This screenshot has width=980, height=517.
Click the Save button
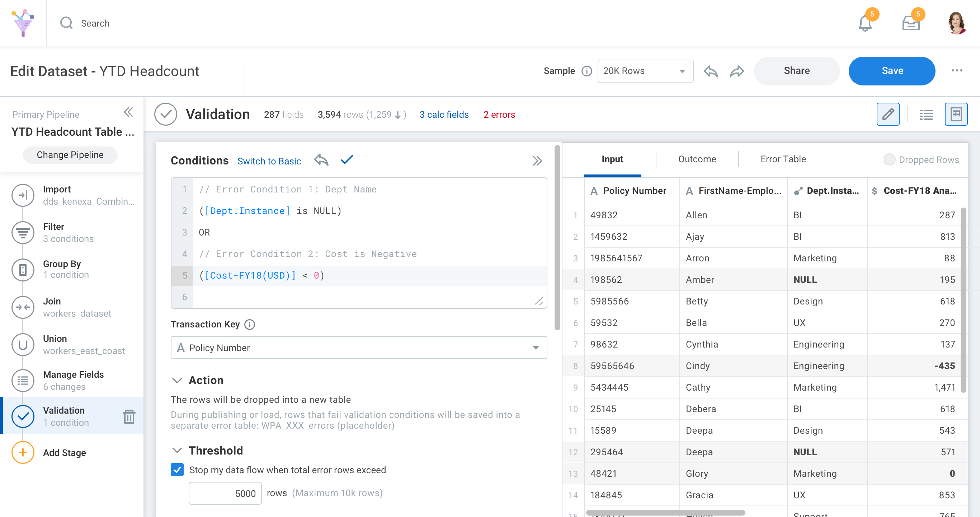coord(891,71)
